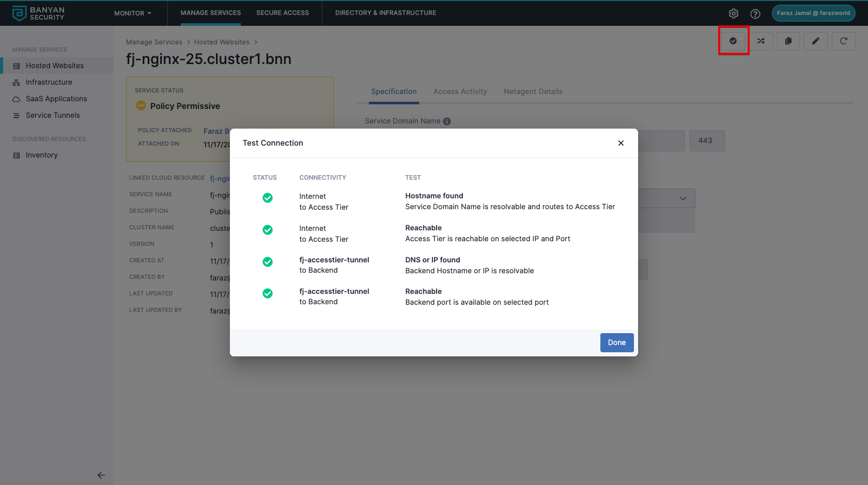Open the settings gear icon
This screenshot has width=868, height=485.
coord(734,13)
